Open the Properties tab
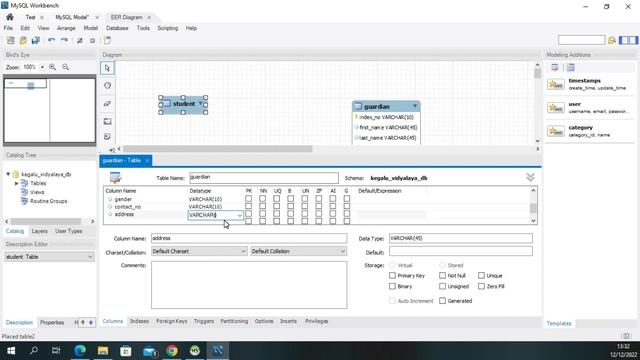This screenshot has height=360, width=640. tap(52, 322)
